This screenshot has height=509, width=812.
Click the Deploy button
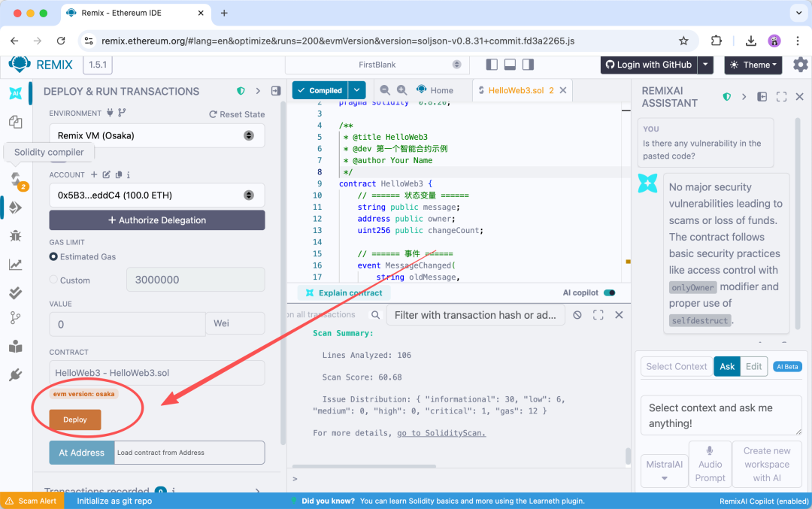pyautogui.click(x=75, y=420)
